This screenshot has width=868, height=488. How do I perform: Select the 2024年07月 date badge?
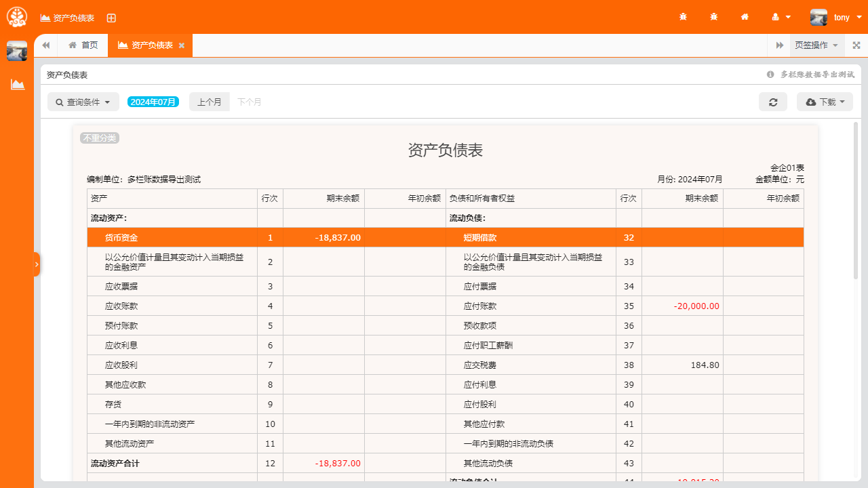(153, 101)
